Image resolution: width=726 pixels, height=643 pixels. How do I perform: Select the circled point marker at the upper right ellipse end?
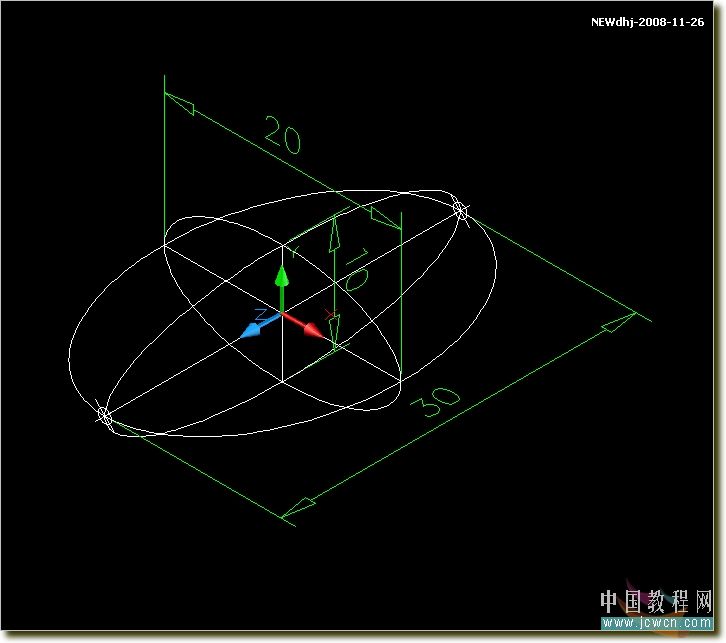tap(459, 210)
